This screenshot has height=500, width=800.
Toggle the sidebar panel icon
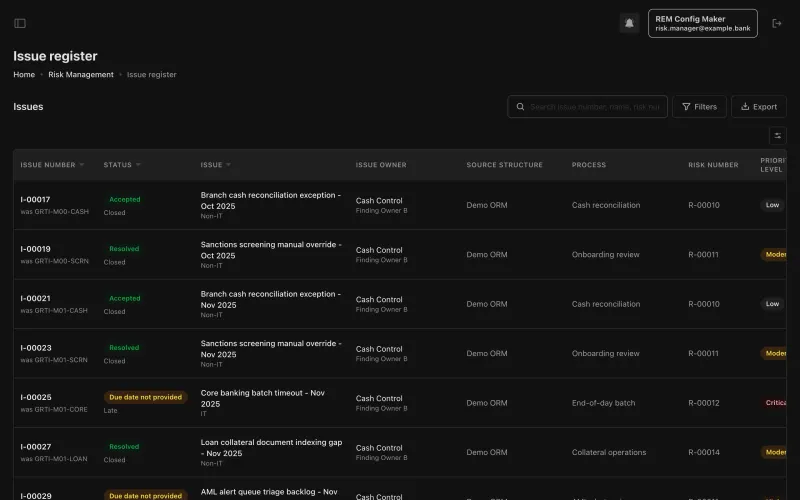click(20, 23)
